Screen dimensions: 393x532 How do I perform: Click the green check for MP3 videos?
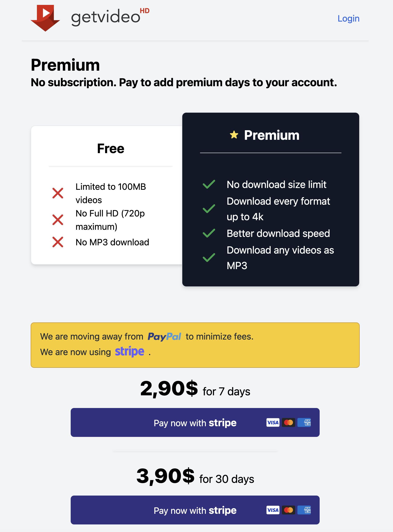click(x=209, y=257)
